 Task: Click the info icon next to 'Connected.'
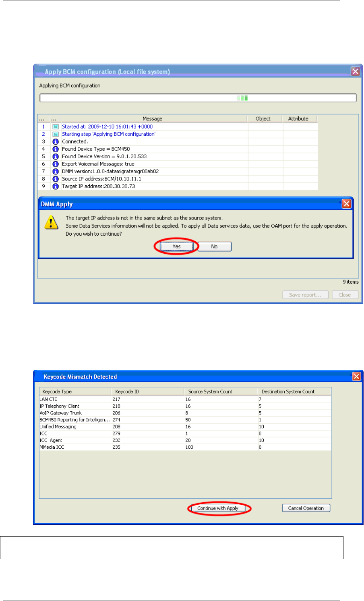(56, 142)
